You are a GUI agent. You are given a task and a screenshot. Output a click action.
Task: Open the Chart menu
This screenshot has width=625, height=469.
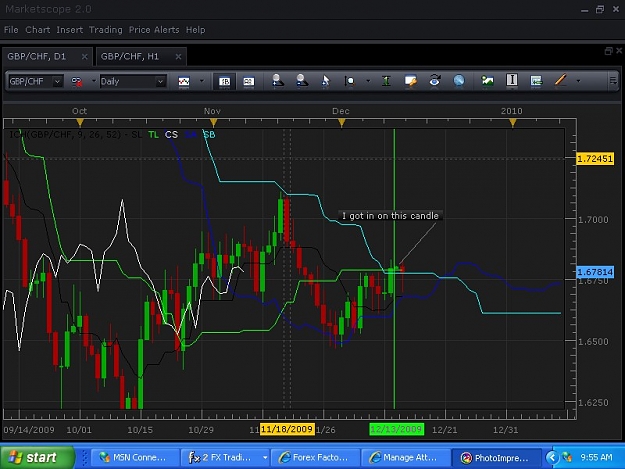coord(38,30)
